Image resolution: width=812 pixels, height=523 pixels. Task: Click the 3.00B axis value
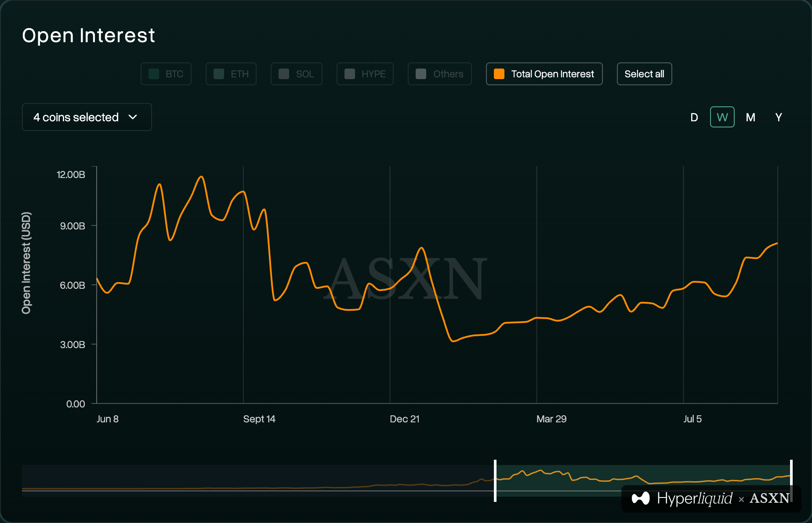72,345
